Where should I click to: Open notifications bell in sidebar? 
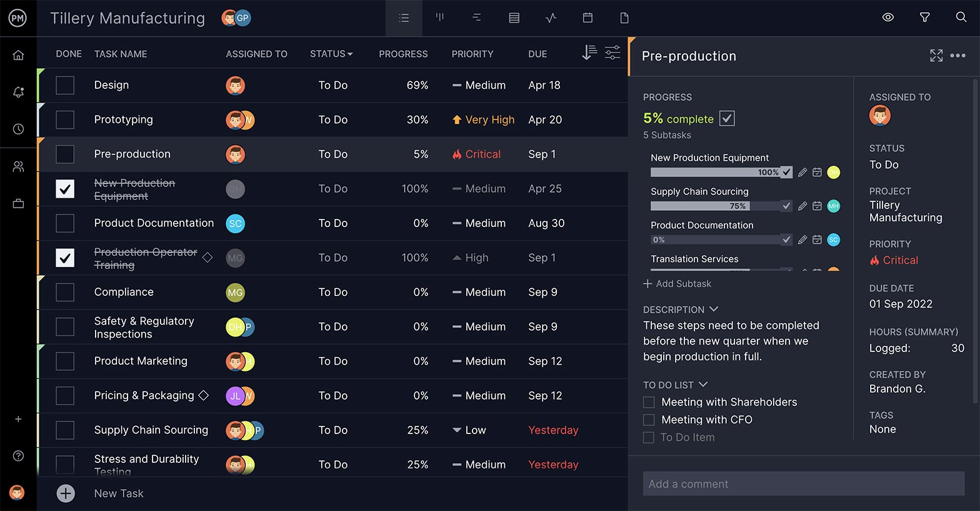18,93
